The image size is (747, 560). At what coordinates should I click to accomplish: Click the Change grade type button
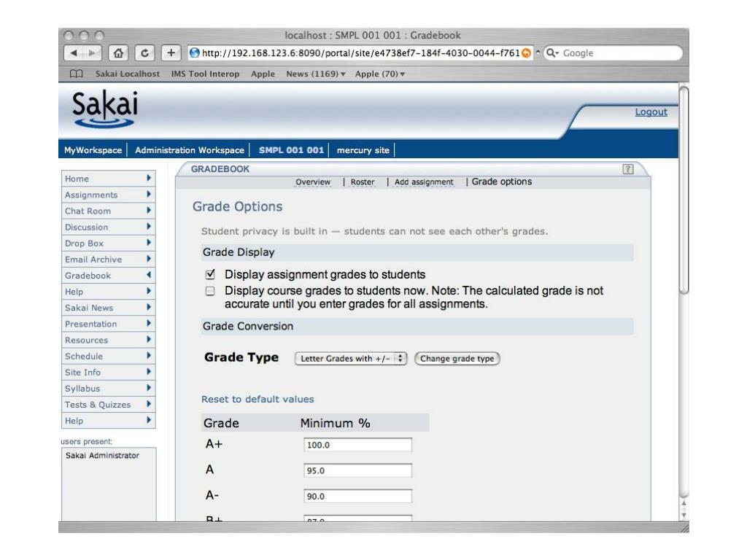tap(457, 359)
